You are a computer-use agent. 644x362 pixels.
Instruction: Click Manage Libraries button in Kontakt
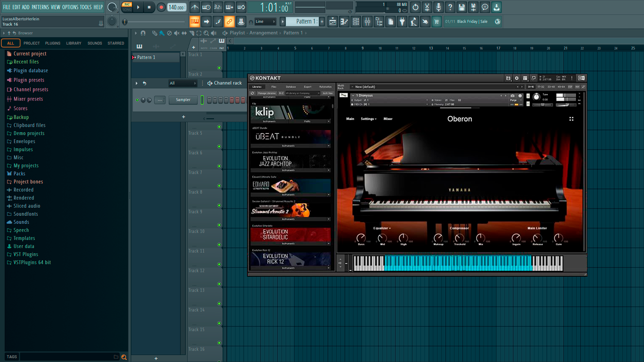(x=266, y=93)
